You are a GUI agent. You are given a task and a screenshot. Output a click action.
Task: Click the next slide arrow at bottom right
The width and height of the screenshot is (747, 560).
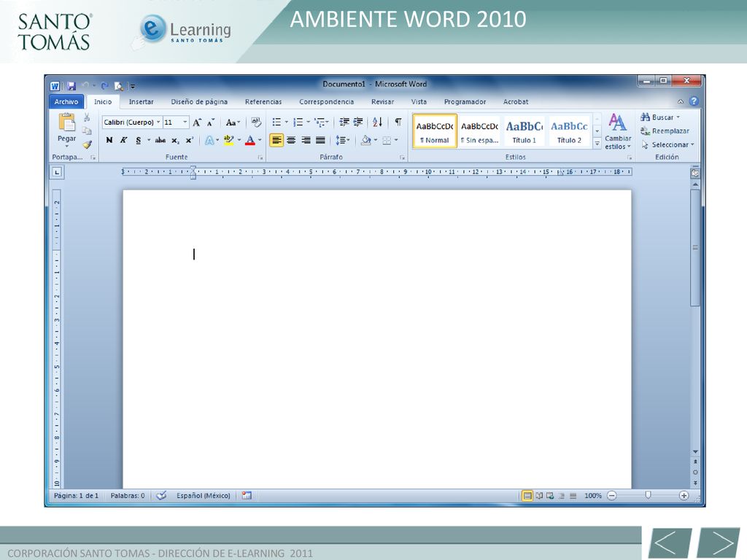click(x=719, y=542)
